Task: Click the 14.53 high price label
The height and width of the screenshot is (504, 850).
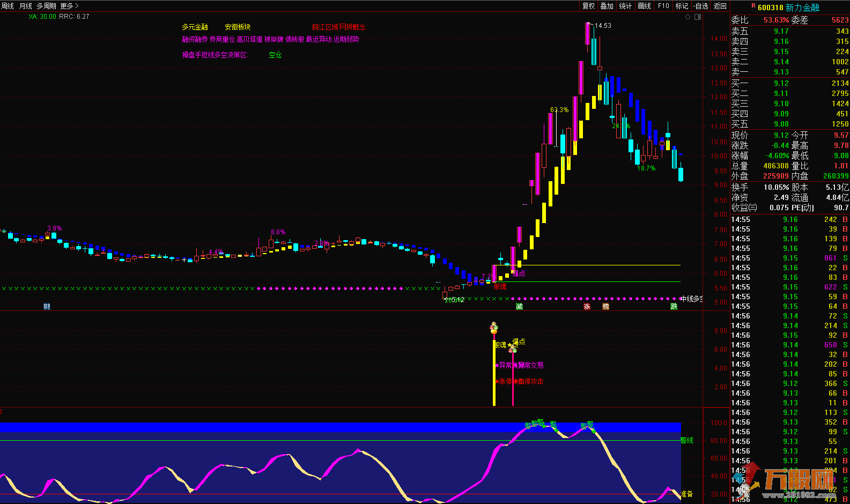Action: 603,26
